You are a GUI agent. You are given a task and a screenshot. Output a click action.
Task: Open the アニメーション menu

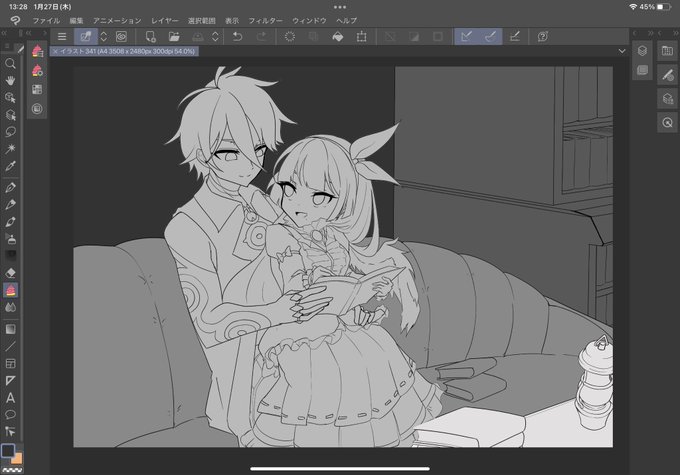[117, 20]
